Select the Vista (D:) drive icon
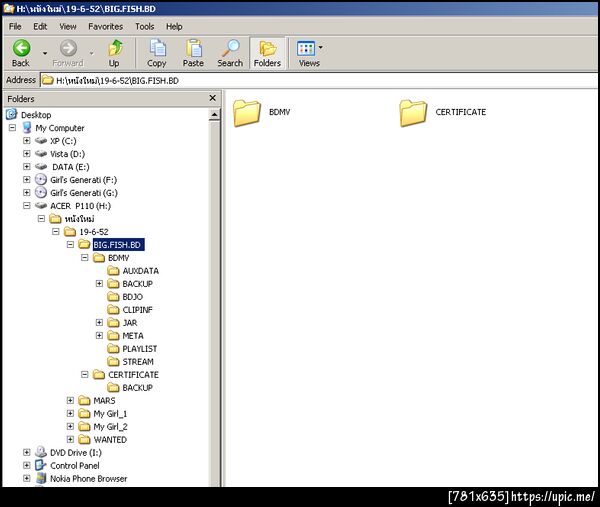The height and width of the screenshot is (507, 600). point(41,154)
